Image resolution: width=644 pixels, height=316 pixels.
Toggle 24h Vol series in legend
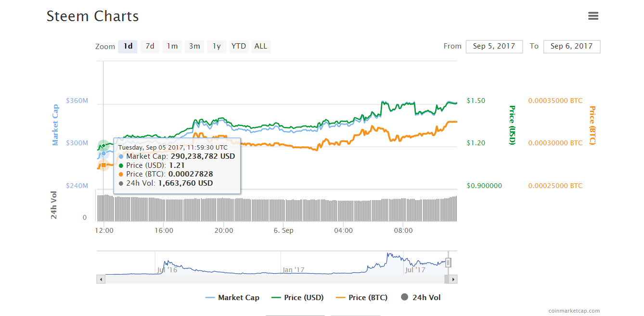421,298
